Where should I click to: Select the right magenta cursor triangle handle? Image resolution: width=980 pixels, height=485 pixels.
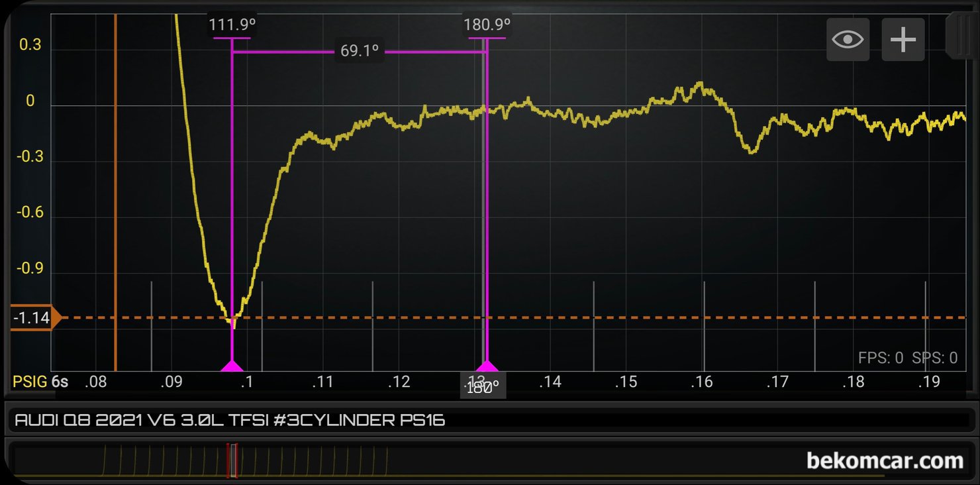(487, 366)
